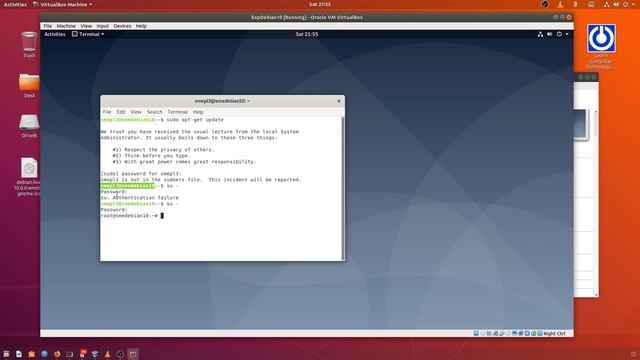Click the host volume icon
This screenshot has height=360, width=640.
(x=616, y=4)
